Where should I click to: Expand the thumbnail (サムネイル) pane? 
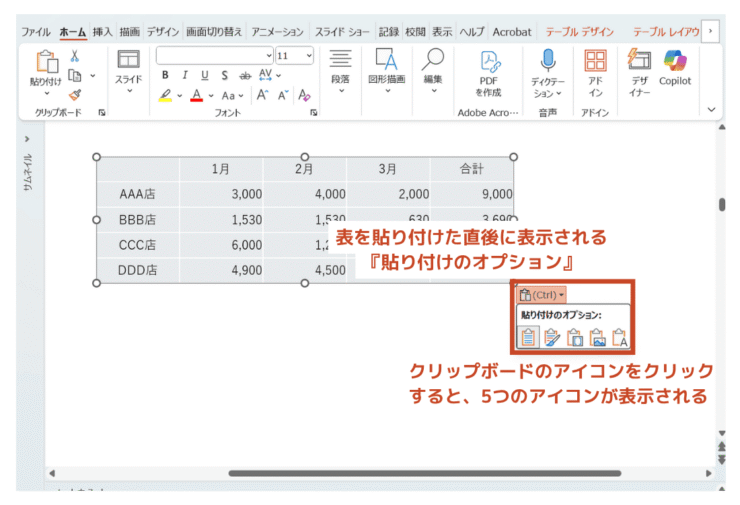point(27,139)
